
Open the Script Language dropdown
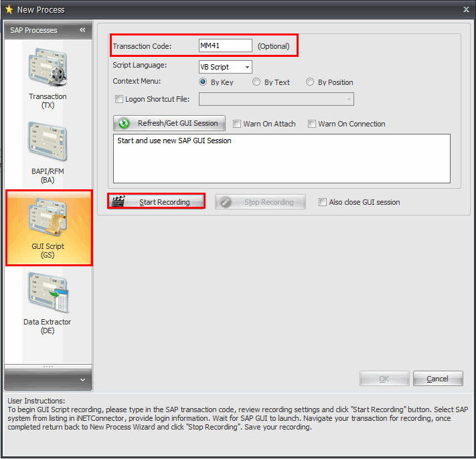[x=247, y=67]
